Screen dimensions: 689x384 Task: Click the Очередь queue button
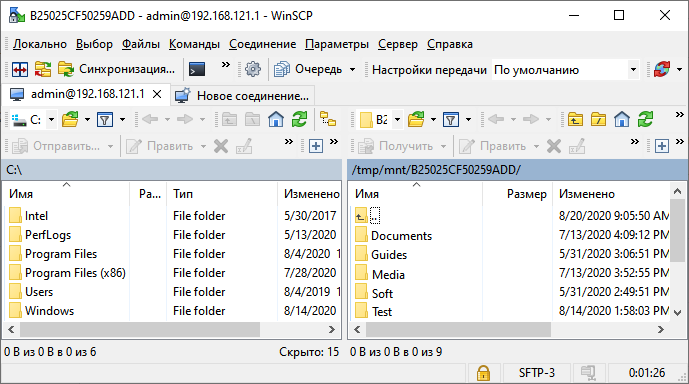point(308,69)
